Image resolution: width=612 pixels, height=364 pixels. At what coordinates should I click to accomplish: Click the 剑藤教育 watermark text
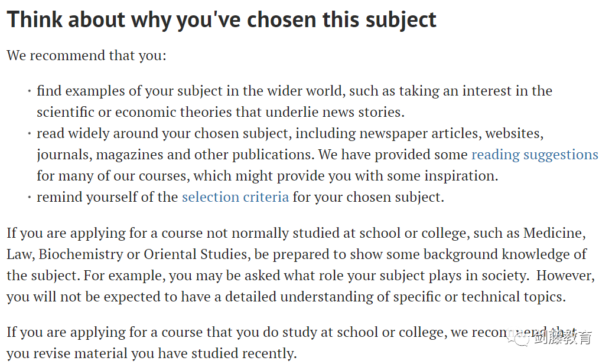click(562, 337)
